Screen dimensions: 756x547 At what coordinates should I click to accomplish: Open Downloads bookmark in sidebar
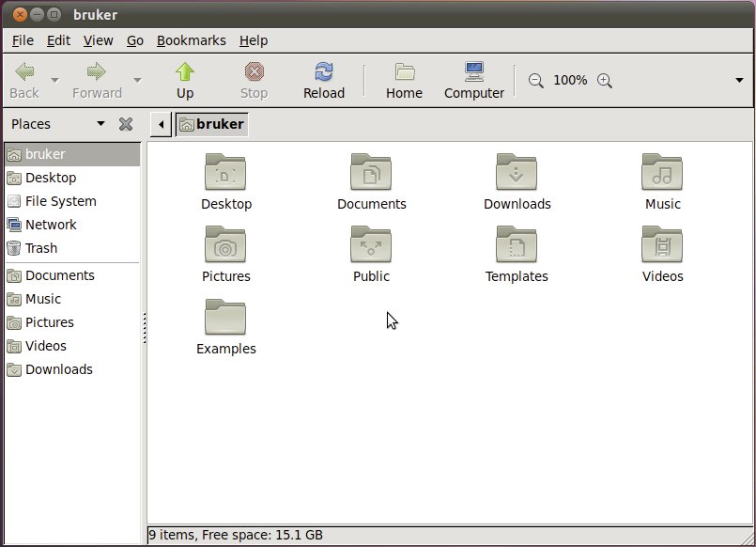(x=72, y=369)
